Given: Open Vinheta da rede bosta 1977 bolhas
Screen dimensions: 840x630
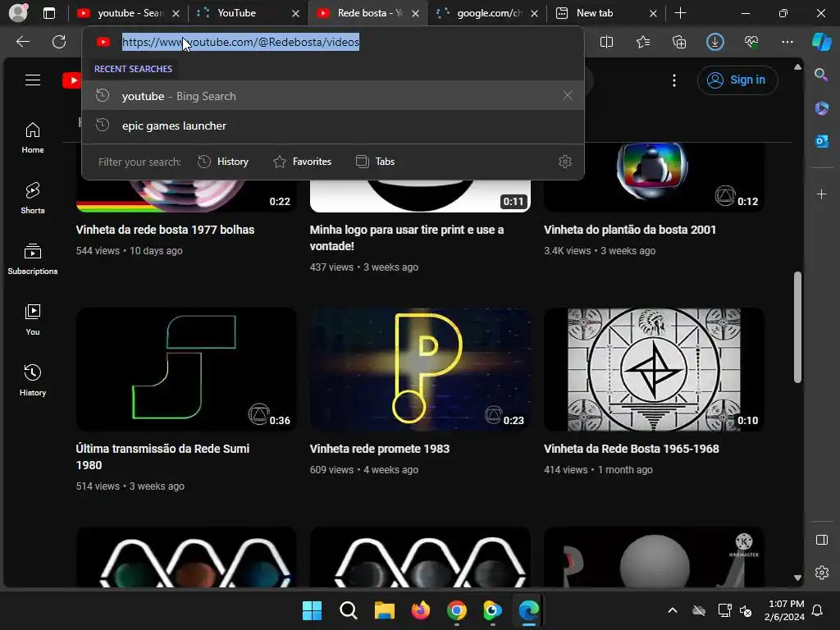Looking at the screenshot, I should [165, 230].
